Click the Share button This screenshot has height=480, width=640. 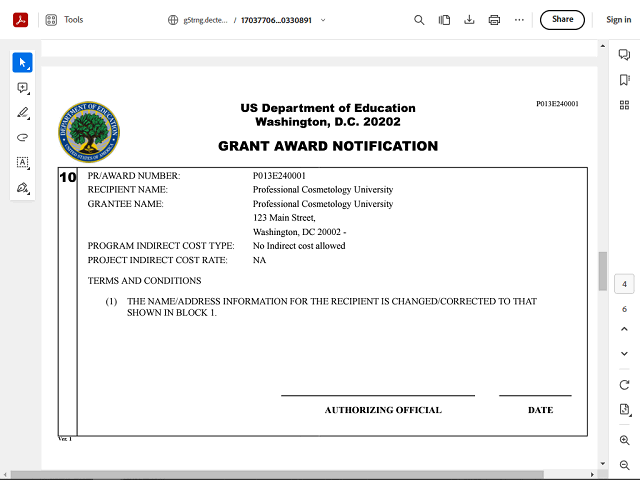562,20
